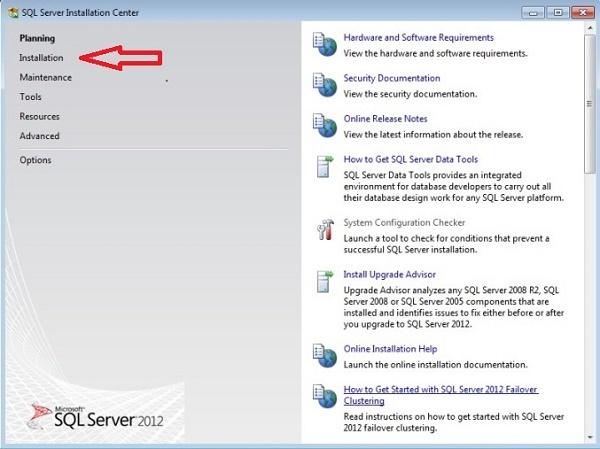This screenshot has width=600, height=449.
Task: Select the Advanced section
Action: [x=39, y=136]
